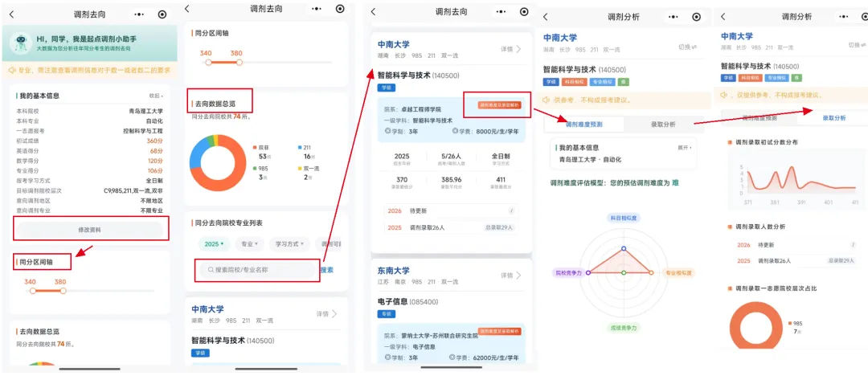Viewport: 868px width, 380px height.
Task: Select the 调剂难度预测 tab in fifth screen
Action: [x=759, y=118]
